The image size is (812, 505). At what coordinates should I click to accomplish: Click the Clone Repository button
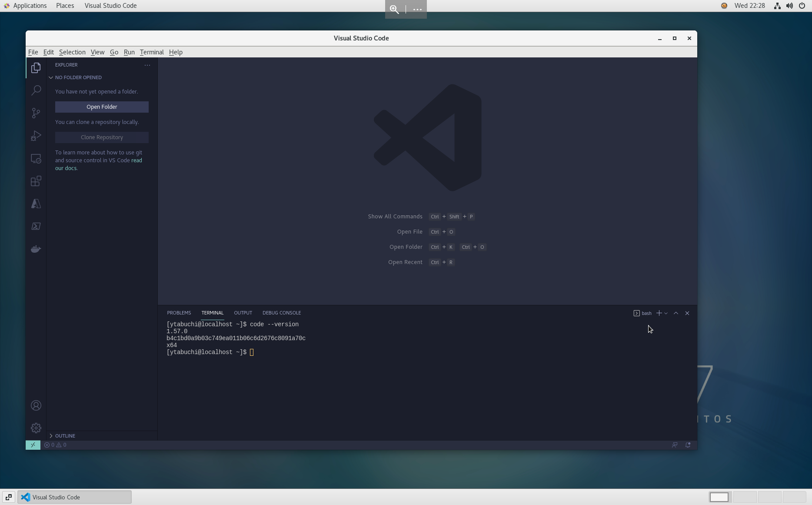pos(102,137)
